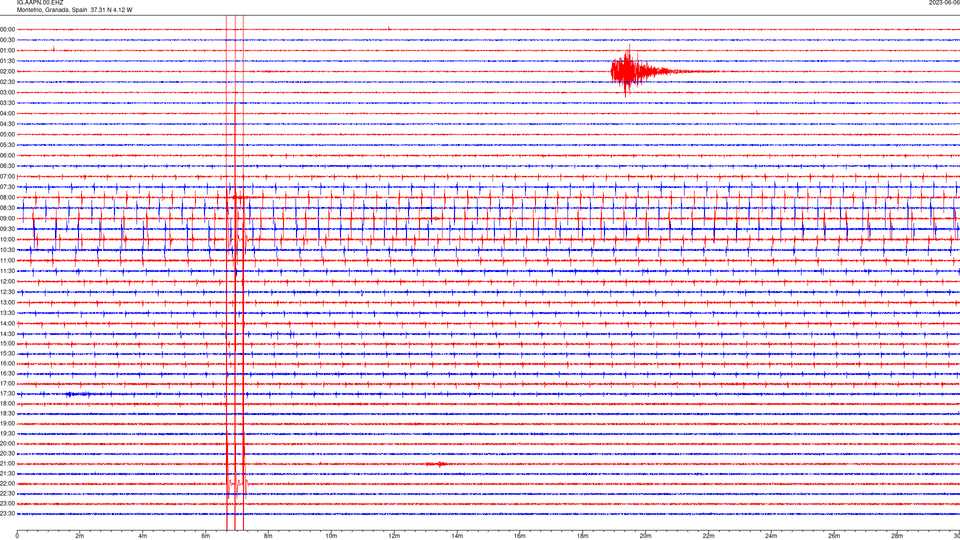Select the '12:00' time row label

pyautogui.click(x=7, y=282)
